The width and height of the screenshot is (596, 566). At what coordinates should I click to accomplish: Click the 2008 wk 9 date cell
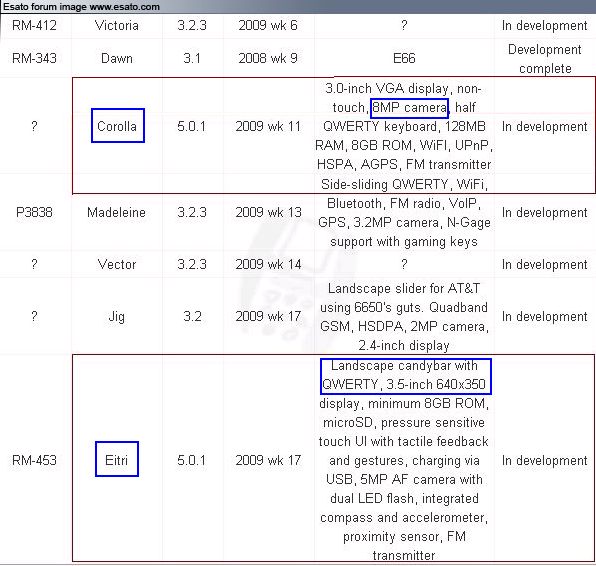click(268, 58)
